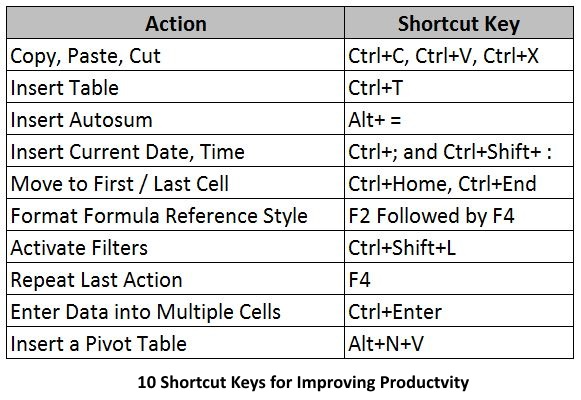Click the Ctrl+Home, Ctrl+End cell

click(x=459, y=183)
